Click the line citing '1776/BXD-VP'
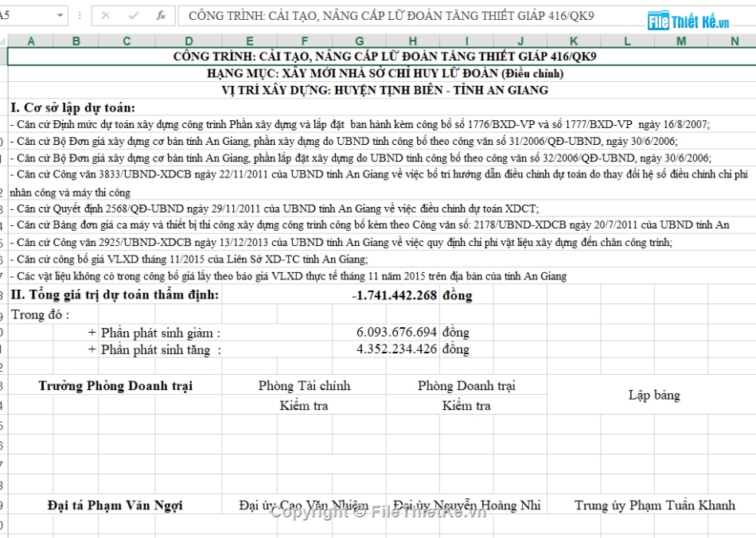Image resolution: width=756 pixels, height=538 pixels. pos(360,124)
